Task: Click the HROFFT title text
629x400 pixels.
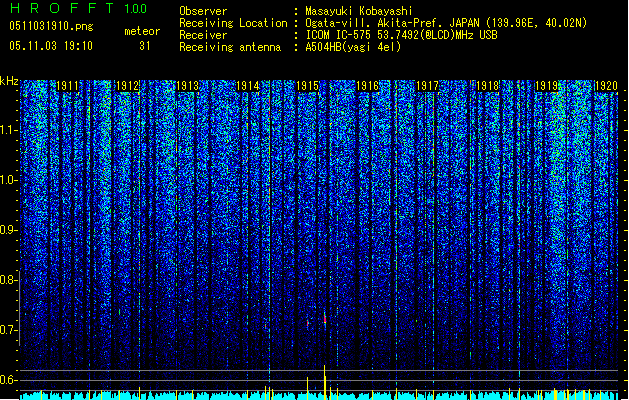Action: pyautogui.click(x=61, y=8)
